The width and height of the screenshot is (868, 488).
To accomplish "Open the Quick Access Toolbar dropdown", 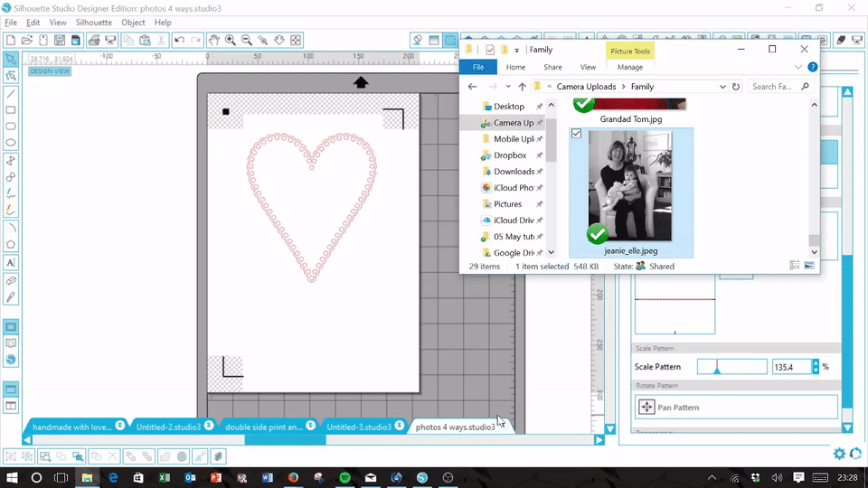I will click(x=516, y=50).
